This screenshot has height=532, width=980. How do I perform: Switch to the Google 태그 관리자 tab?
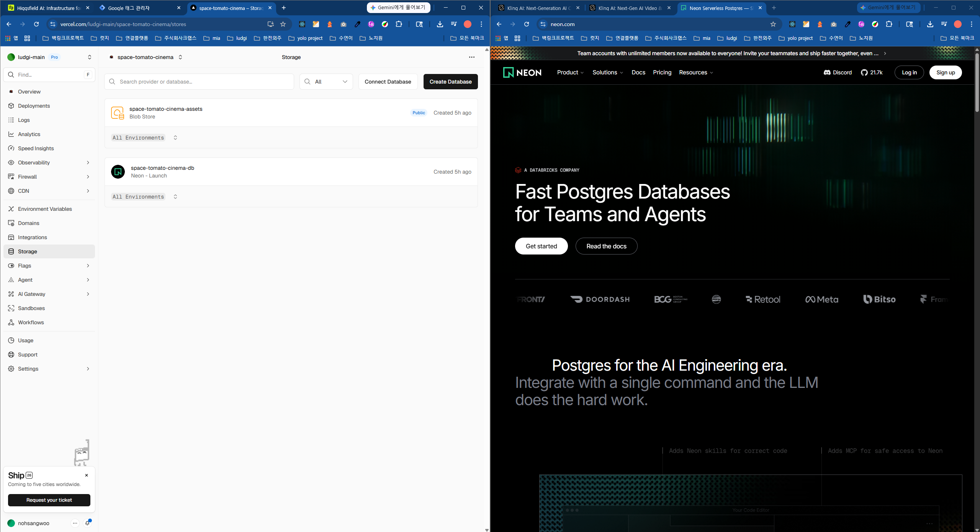(x=139, y=8)
